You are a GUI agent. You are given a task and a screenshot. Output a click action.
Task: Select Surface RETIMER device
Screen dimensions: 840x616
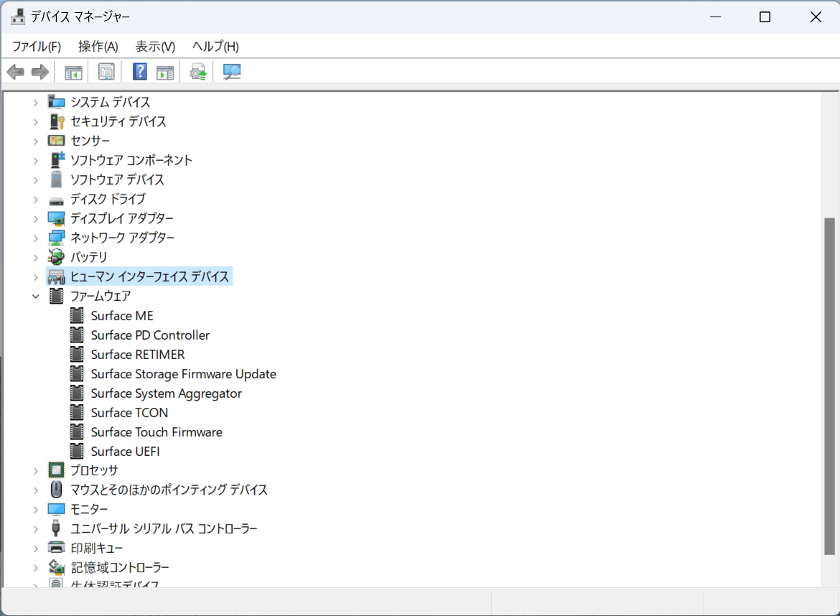click(x=138, y=355)
